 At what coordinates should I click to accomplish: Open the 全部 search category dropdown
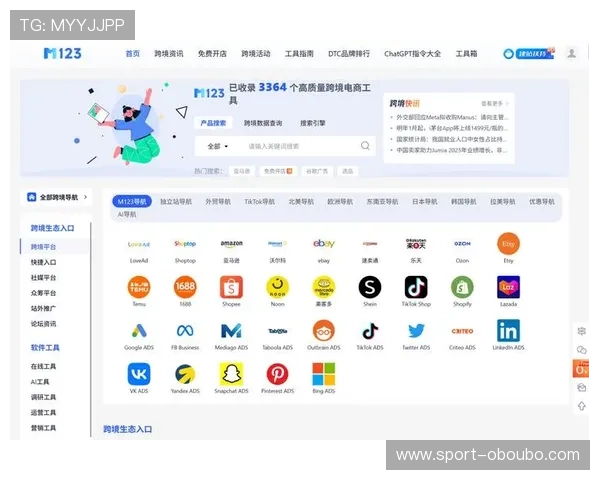tap(217, 146)
